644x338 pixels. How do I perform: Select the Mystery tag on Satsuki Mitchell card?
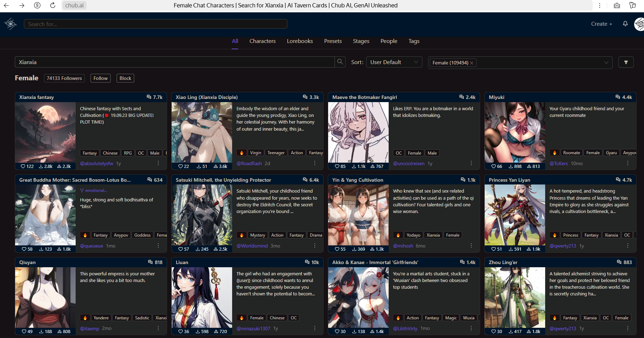tap(258, 235)
